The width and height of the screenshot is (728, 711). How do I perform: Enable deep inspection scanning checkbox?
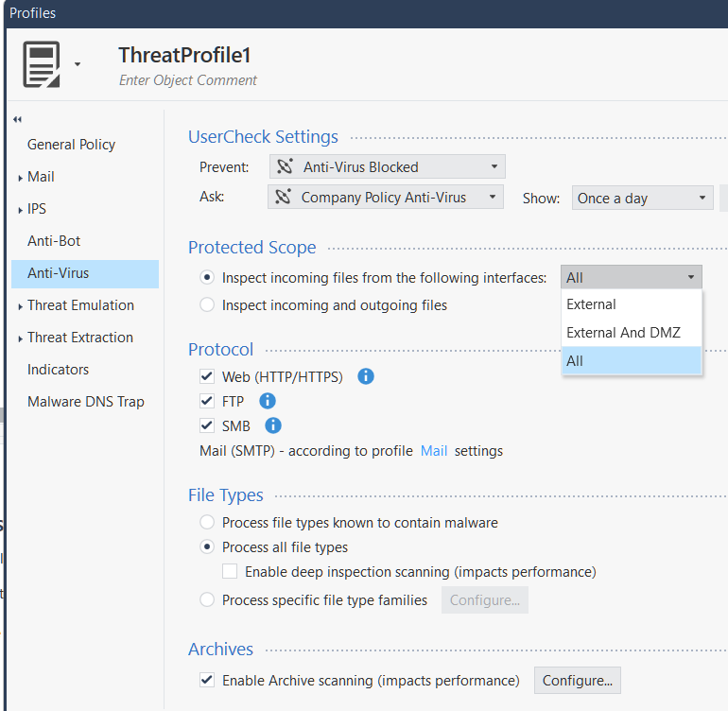(230, 571)
